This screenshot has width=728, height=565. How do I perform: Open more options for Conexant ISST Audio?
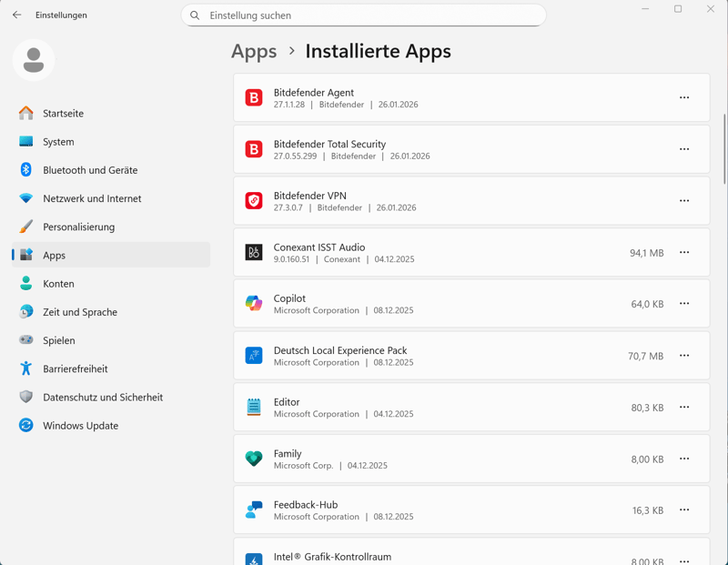point(684,252)
